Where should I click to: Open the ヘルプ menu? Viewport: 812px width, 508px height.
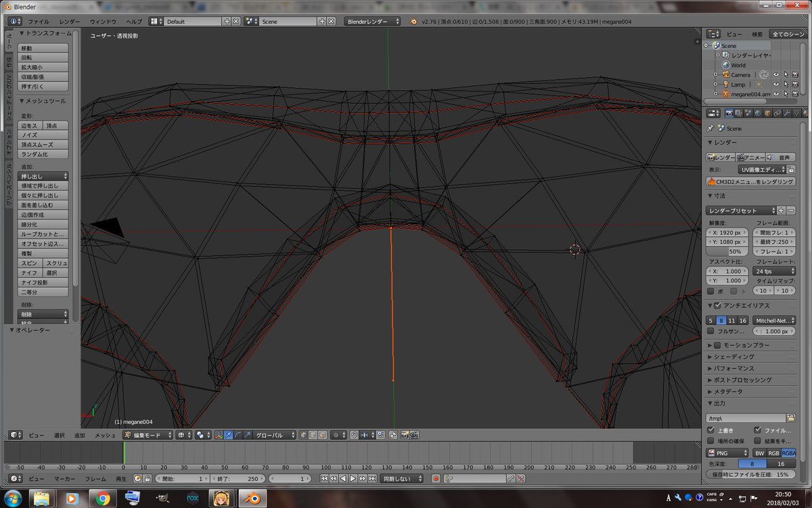coord(134,22)
